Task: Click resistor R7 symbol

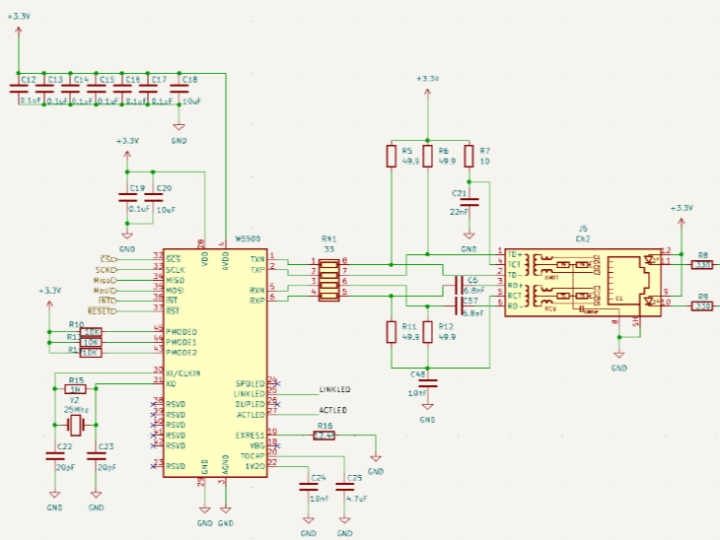Action: pos(471,155)
